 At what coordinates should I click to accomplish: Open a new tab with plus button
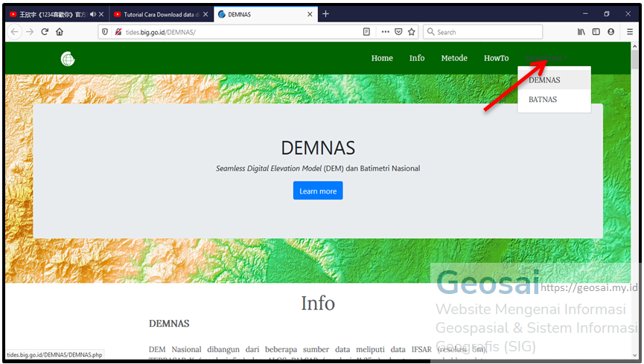pyautogui.click(x=325, y=14)
